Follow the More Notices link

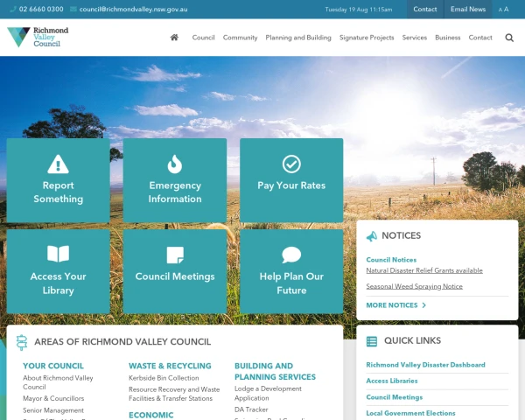[395, 305]
